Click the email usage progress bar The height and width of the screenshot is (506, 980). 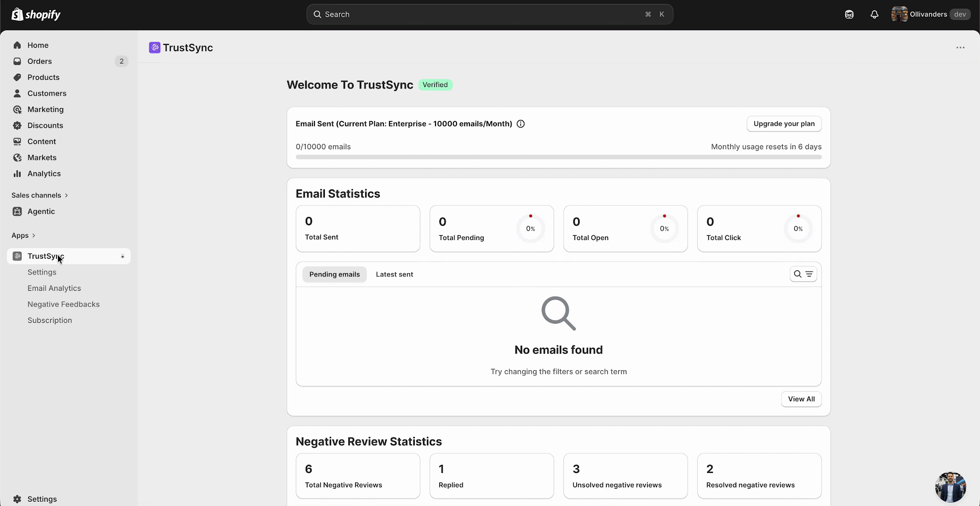558,157
